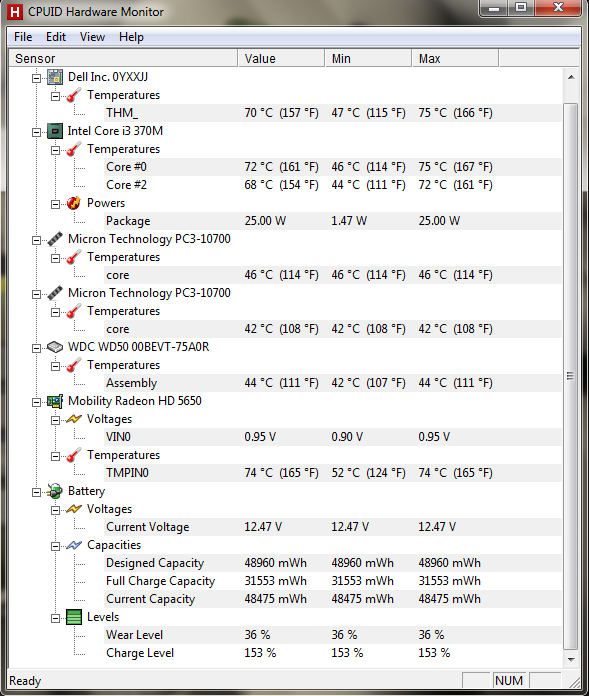Collapse the Mobility Radeon HD 5650 node
589x696 pixels.
[x=36, y=402]
